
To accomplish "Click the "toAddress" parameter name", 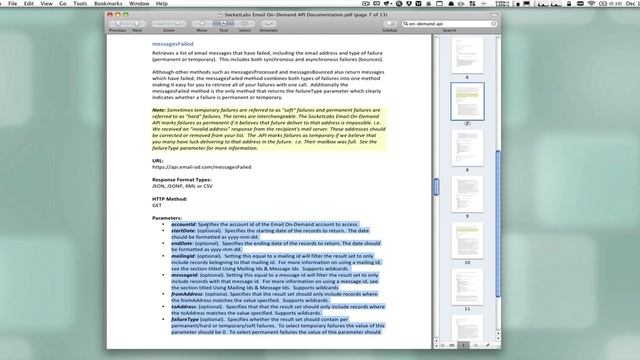I will tap(184, 307).
